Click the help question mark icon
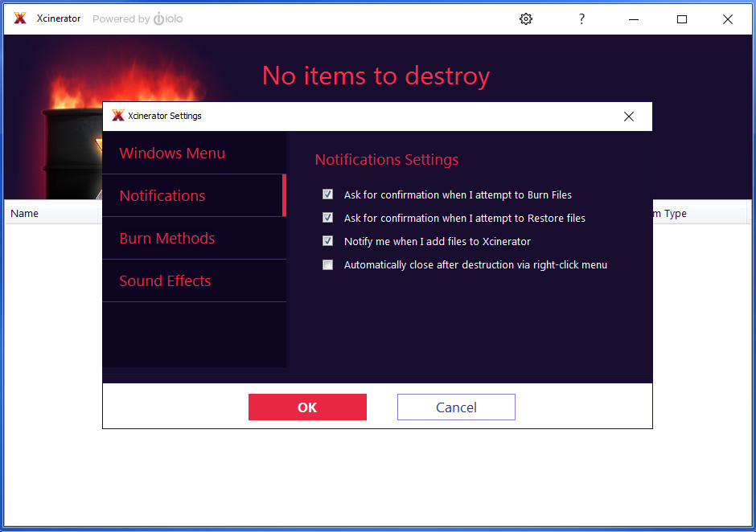The height and width of the screenshot is (532, 756). [x=581, y=18]
